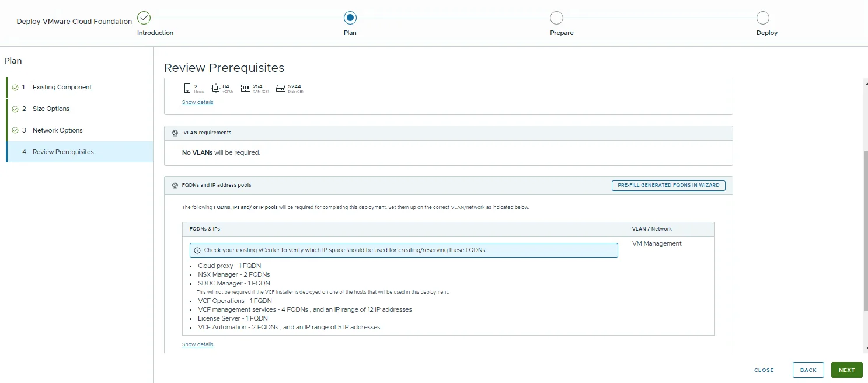The height and width of the screenshot is (383, 868).
Task: Click 'VCF Automation - 2 FQDNs' item
Action: click(289, 327)
